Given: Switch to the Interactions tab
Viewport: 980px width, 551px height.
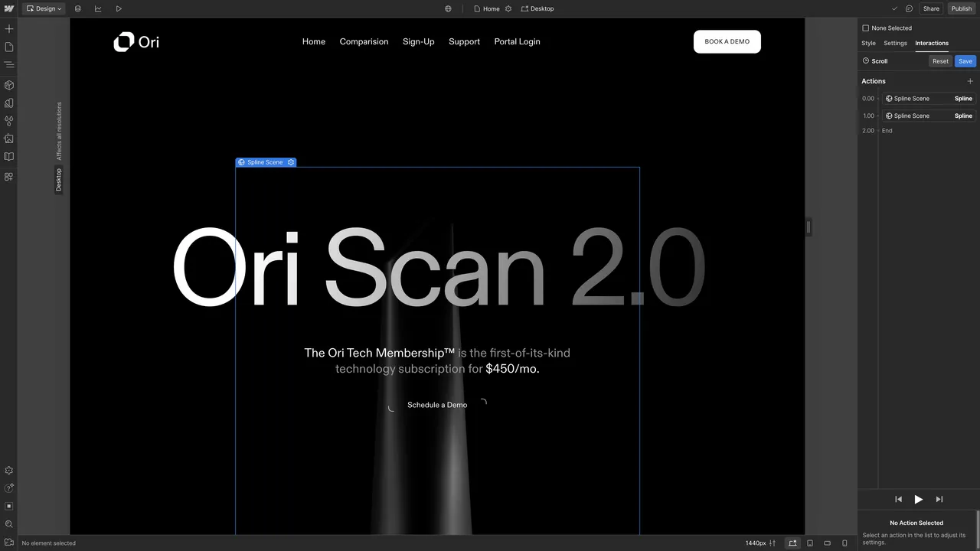Looking at the screenshot, I should click(x=932, y=43).
